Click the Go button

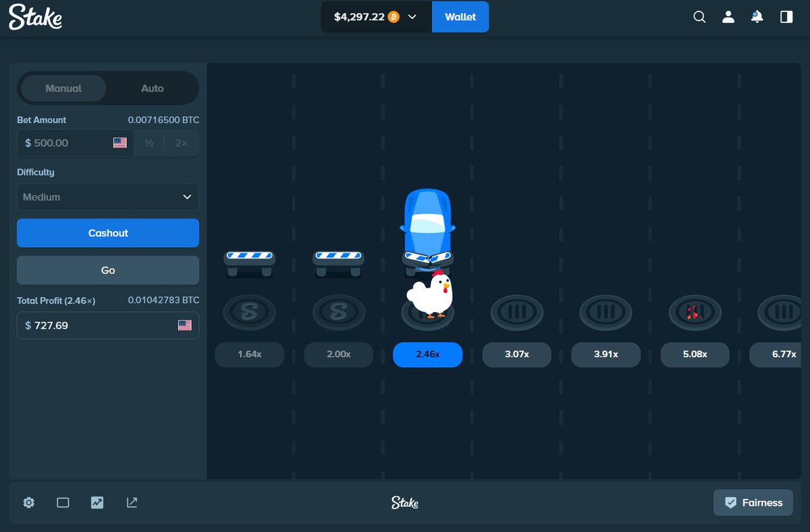108,270
